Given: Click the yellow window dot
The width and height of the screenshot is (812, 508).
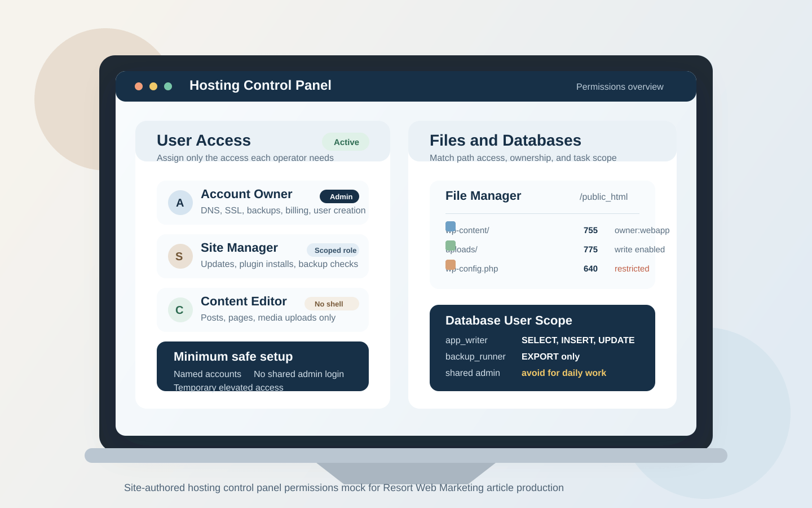Looking at the screenshot, I should [153, 86].
